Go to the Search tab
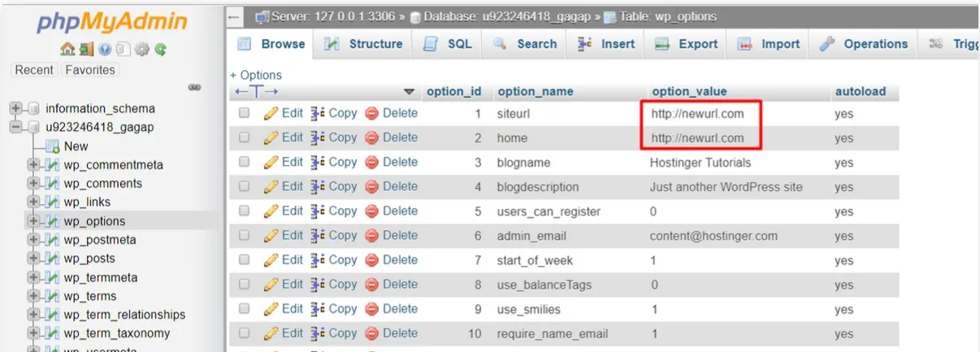980x352 pixels. tap(526, 44)
